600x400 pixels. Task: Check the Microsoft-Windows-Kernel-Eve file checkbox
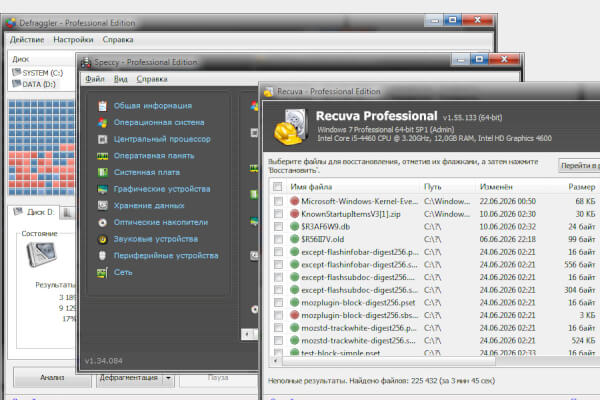(x=278, y=201)
